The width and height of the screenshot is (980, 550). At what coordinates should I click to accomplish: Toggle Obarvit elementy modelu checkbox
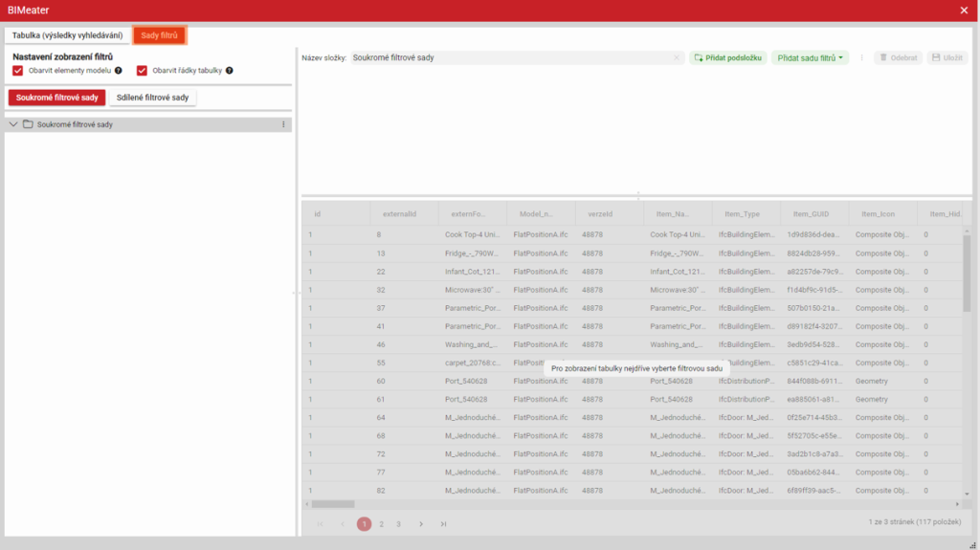click(x=18, y=71)
